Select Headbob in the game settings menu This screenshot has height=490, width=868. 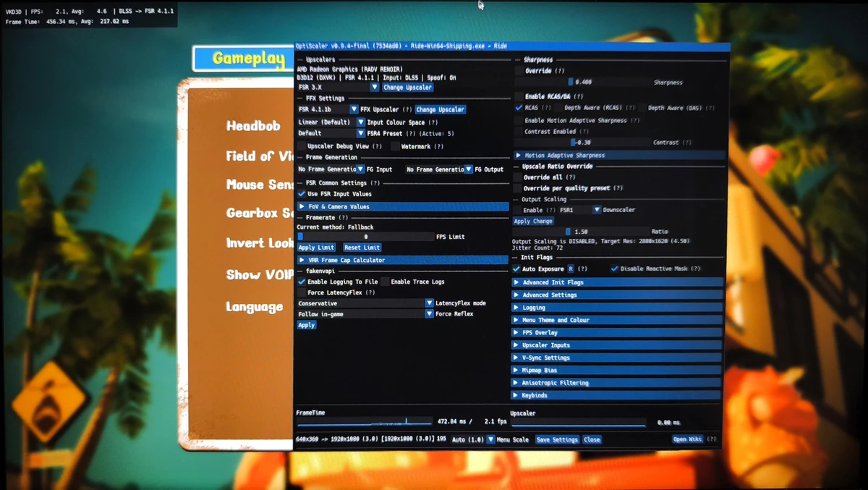click(x=253, y=126)
